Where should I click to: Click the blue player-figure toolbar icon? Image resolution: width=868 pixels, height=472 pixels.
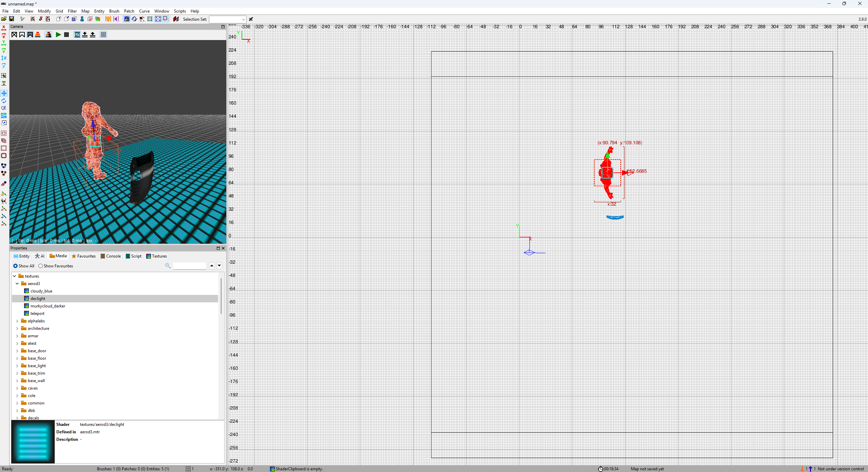[x=82, y=19]
